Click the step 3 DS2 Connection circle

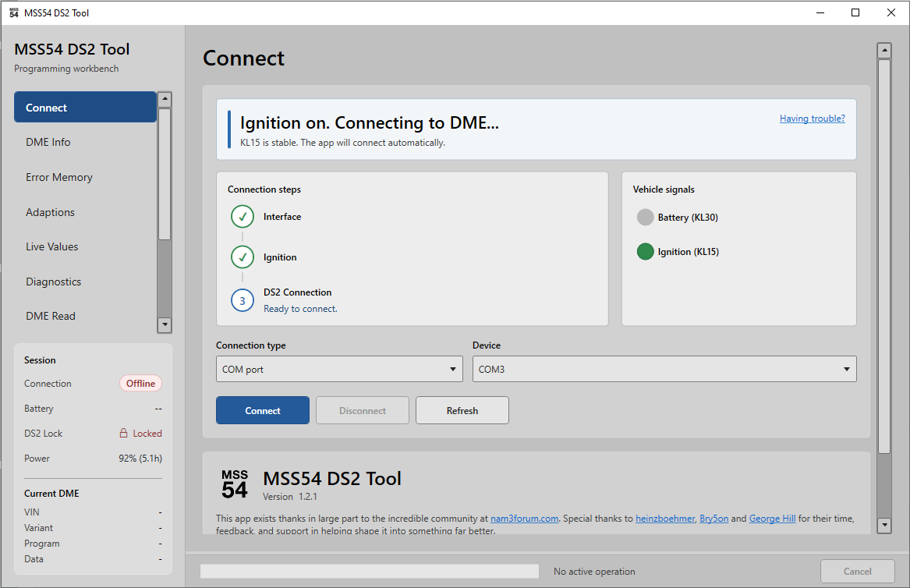pyautogui.click(x=243, y=301)
